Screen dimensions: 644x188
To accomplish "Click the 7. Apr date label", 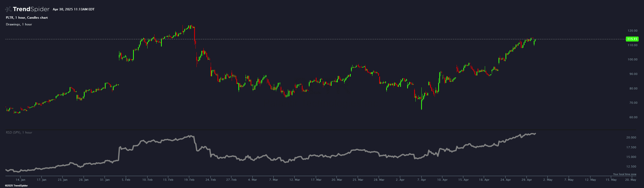I will coord(422,180).
